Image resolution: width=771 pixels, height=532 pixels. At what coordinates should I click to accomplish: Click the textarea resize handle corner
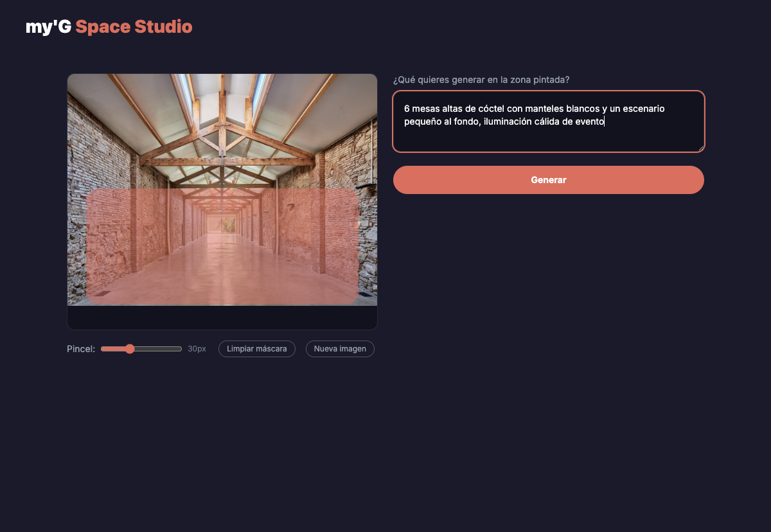coord(700,149)
